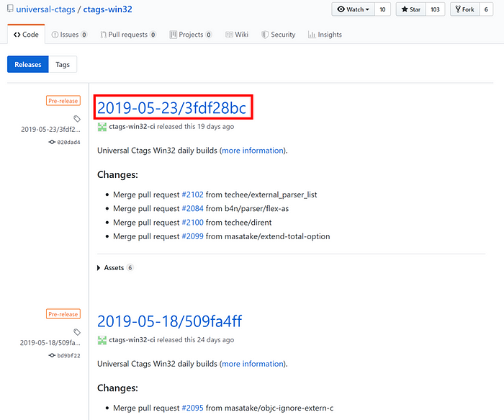Click the first 'Changes:' heading
Image resolution: width=504 pixels, height=420 pixels.
117,174
